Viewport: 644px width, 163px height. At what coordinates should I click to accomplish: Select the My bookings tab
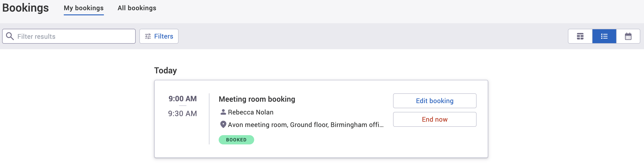click(83, 8)
